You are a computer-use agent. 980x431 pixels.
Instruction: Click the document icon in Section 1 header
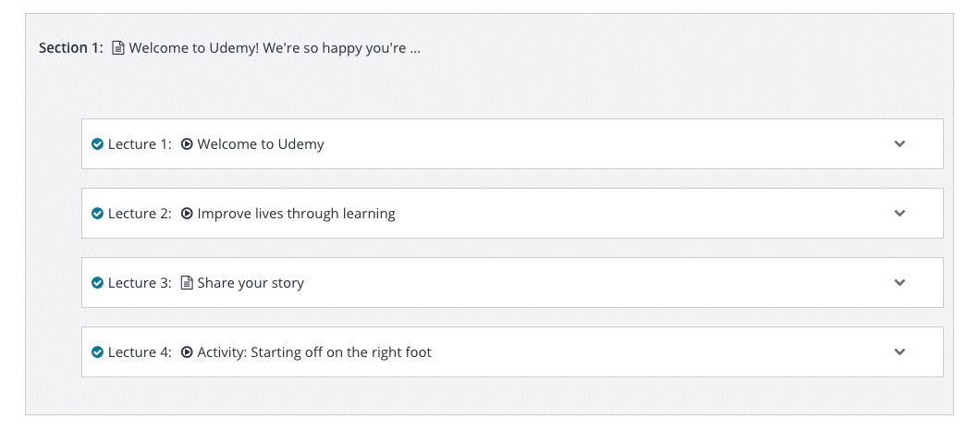click(x=118, y=47)
